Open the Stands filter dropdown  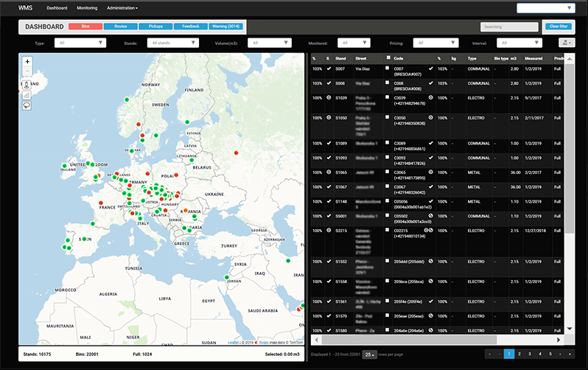tap(173, 43)
